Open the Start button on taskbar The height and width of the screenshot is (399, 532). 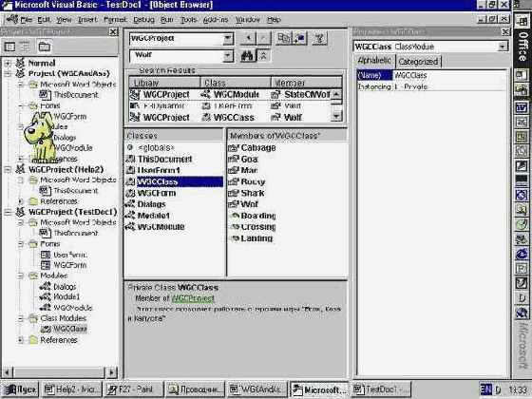[x=20, y=389]
